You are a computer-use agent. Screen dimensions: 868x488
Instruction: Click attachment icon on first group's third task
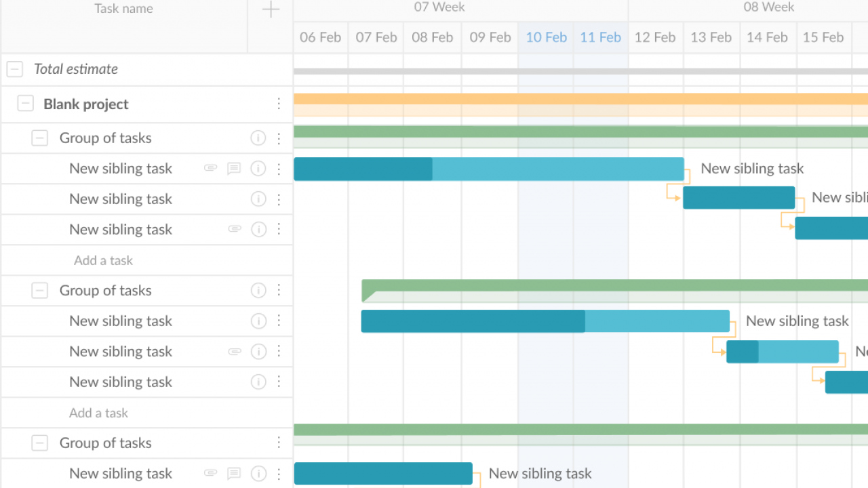tap(235, 230)
